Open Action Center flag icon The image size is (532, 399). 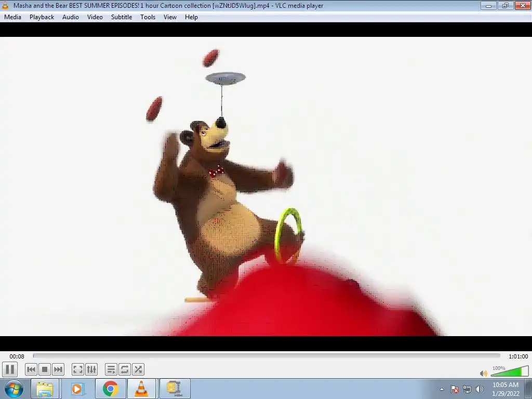pos(455,389)
